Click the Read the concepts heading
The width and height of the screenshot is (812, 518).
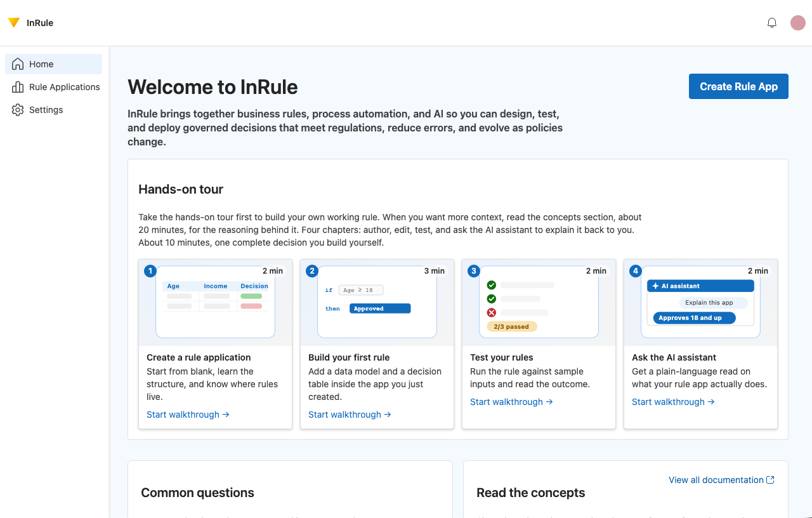click(531, 493)
